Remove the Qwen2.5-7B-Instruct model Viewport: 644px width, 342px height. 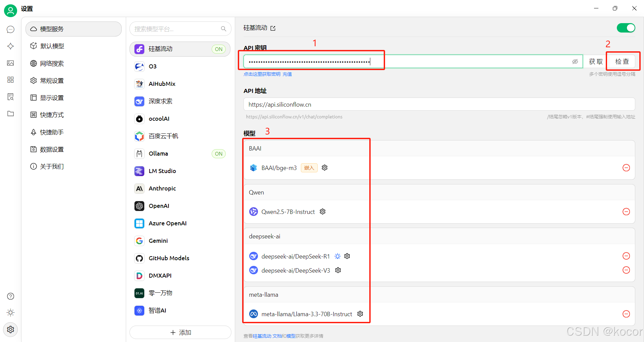[x=626, y=212]
